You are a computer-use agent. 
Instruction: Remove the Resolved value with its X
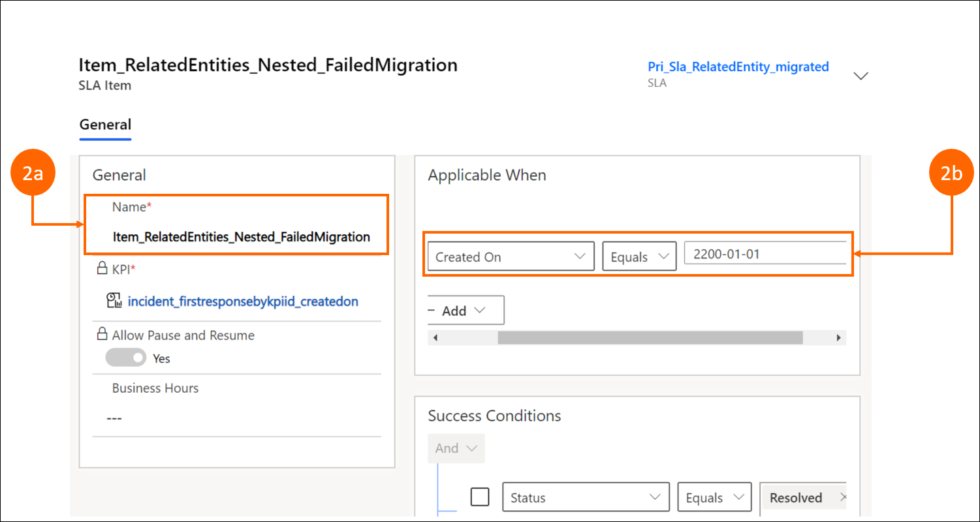coord(843,498)
